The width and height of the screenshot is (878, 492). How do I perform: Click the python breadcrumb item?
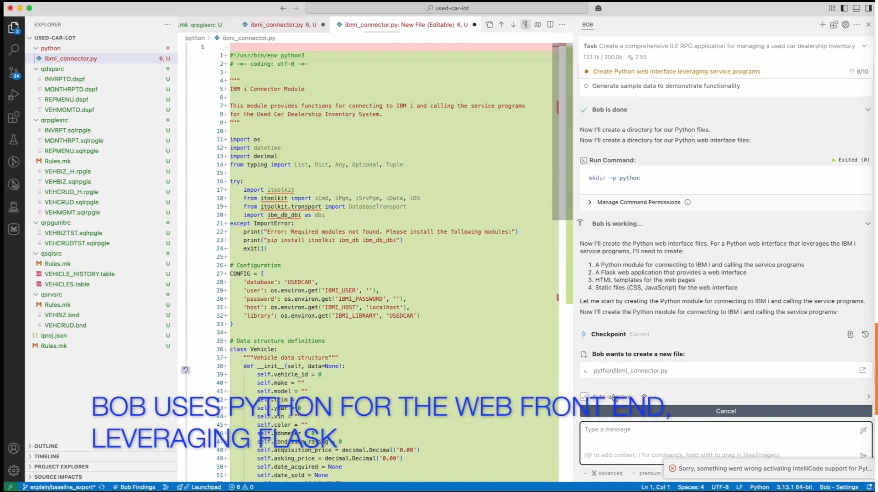[x=195, y=38]
